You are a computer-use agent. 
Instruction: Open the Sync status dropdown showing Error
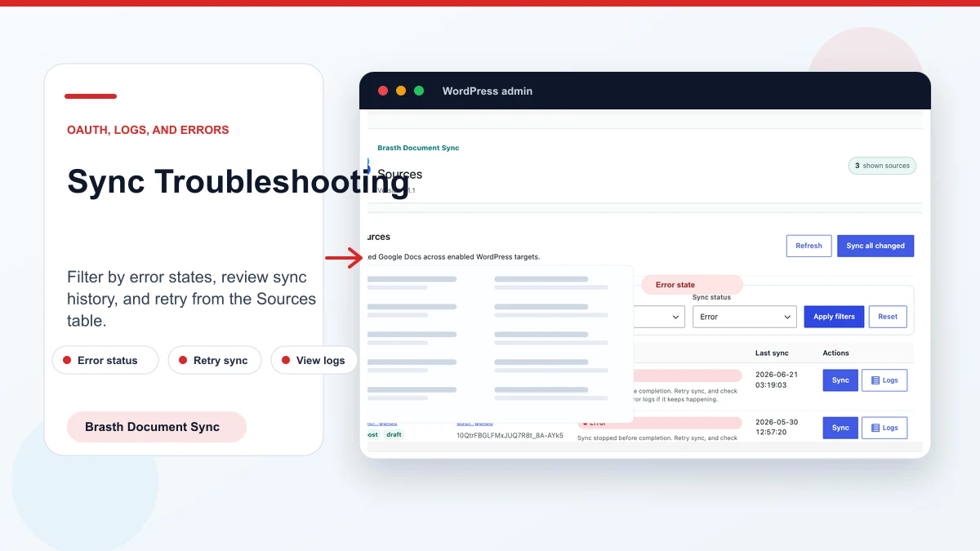(744, 317)
